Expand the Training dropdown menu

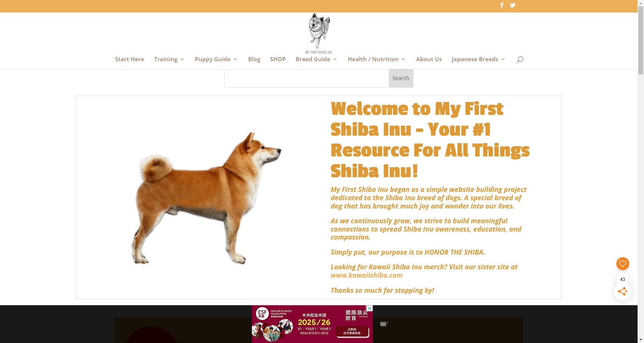tap(169, 59)
